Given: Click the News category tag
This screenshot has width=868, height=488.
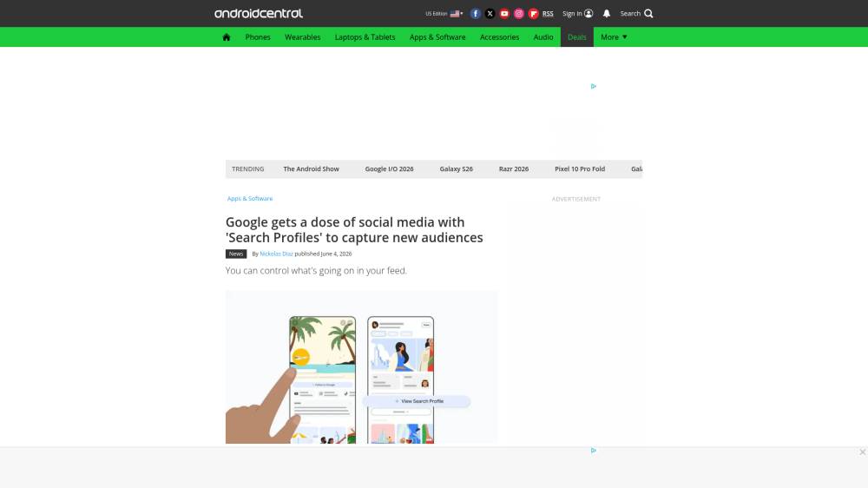Looking at the screenshot, I should (x=236, y=254).
